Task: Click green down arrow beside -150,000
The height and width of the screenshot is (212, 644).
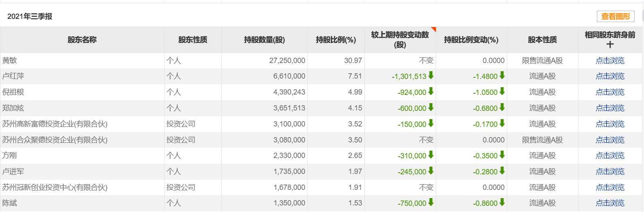Action: point(431,124)
